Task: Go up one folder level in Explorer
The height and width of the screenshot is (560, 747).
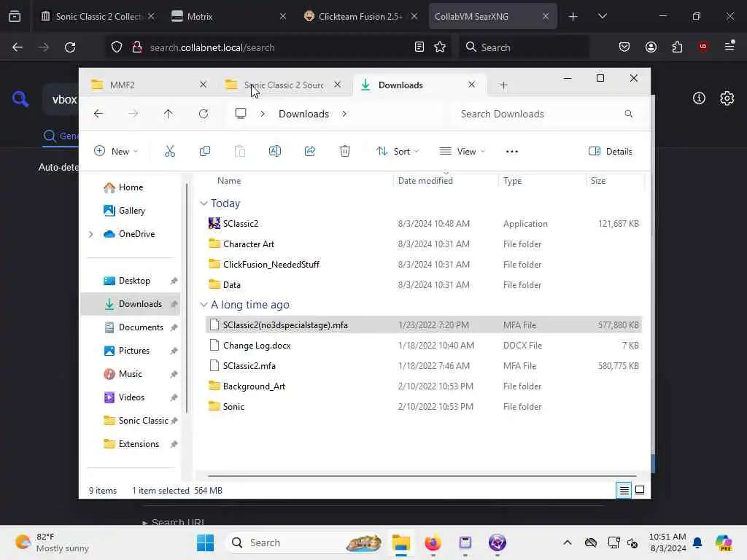Action: 169,114
